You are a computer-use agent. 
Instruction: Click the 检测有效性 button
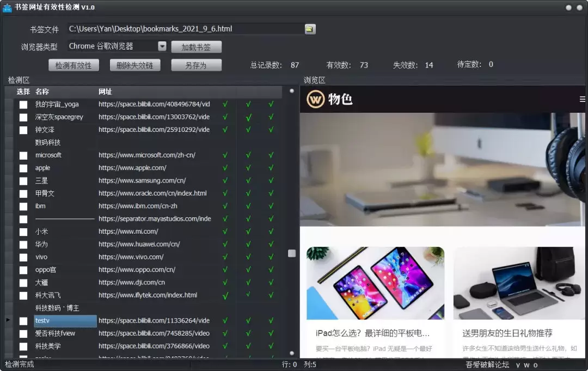(x=73, y=65)
